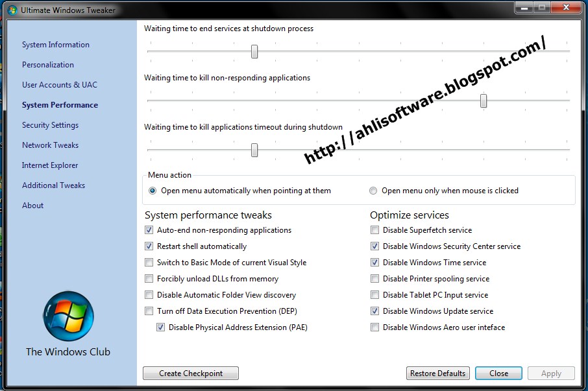Viewport: 588px width, 391px height.
Task: Check Disable Superfetch service
Action: pos(374,230)
